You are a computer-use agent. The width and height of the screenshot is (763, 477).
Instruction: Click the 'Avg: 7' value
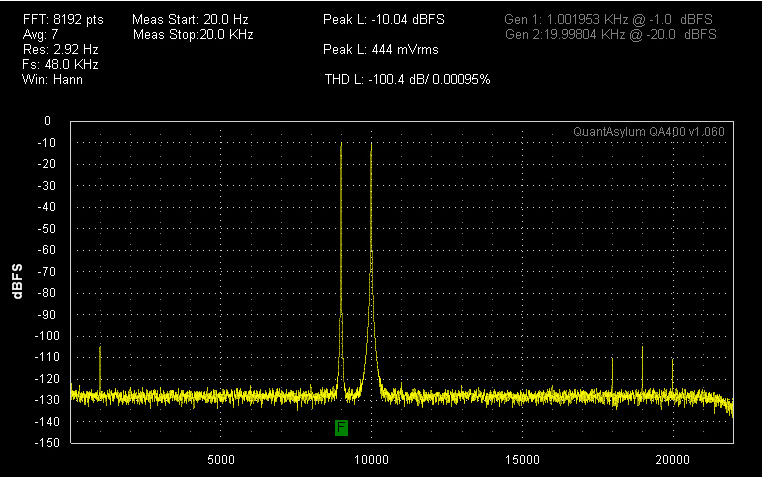[x=40, y=35]
